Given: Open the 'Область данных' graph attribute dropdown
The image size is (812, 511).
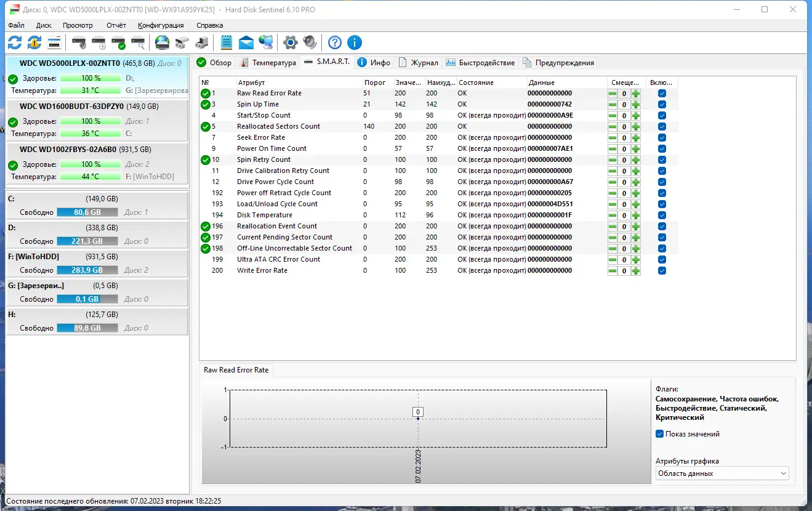Looking at the screenshot, I should coord(722,473).
